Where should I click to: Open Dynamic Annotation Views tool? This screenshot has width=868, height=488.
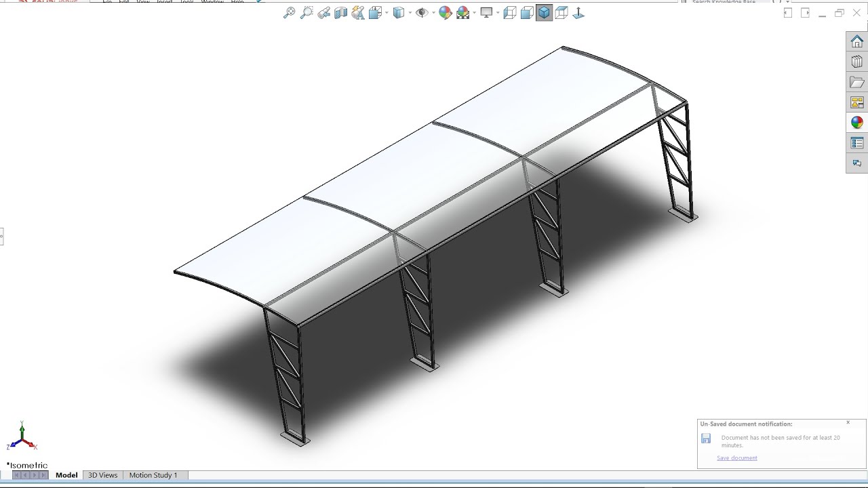[358, 12]
